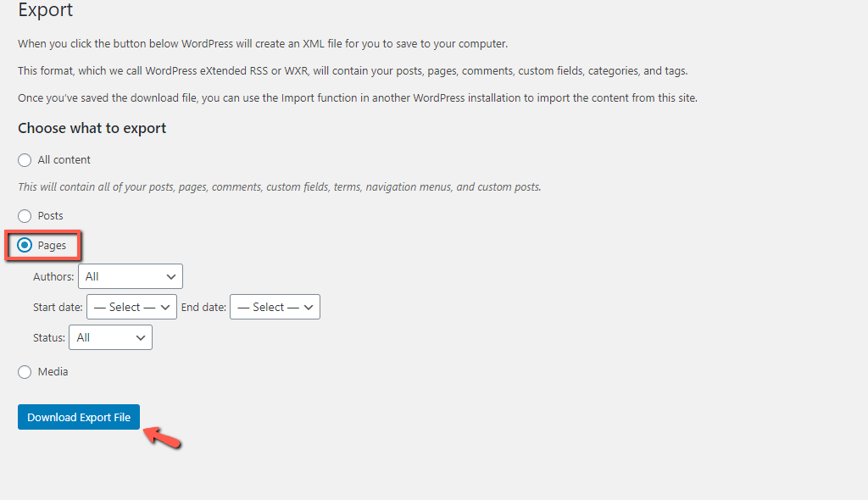The width and height of the screenshot is (868, 500).
Task: Select the Posts radio button
Action: 25,216
